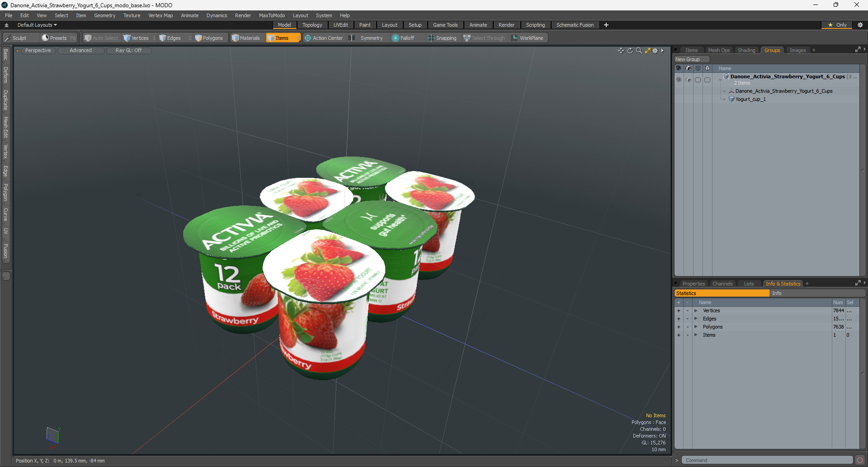Switch to the Shading panel tab
This screenshot has width=868, height=467.
click(x=746, y=50)
